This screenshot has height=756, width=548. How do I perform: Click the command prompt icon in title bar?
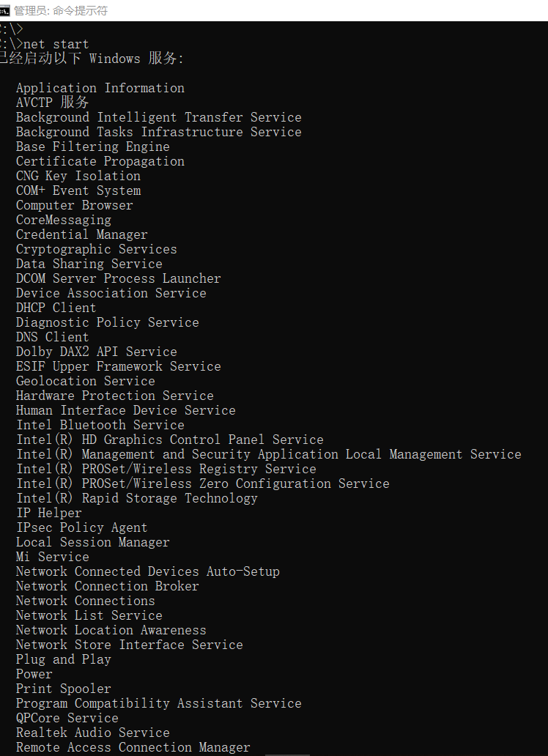coord(4,10)
